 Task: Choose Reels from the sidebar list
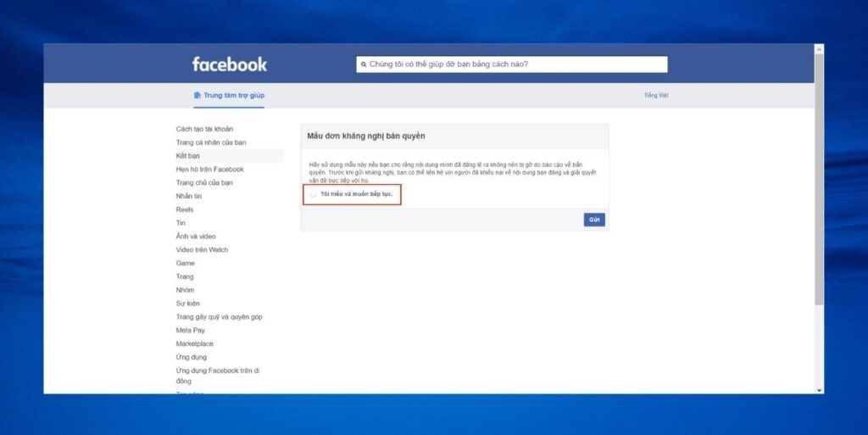tap(185, 209)
